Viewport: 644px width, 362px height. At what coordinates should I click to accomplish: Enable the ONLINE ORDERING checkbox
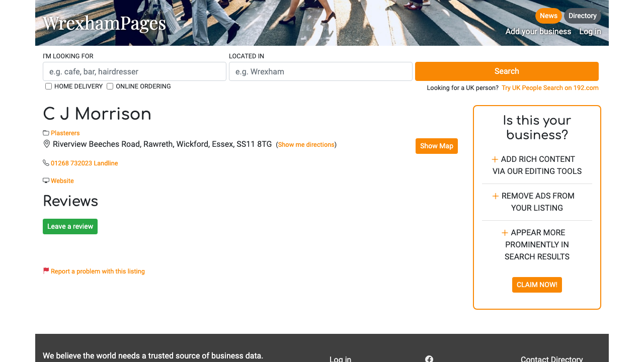110,86
